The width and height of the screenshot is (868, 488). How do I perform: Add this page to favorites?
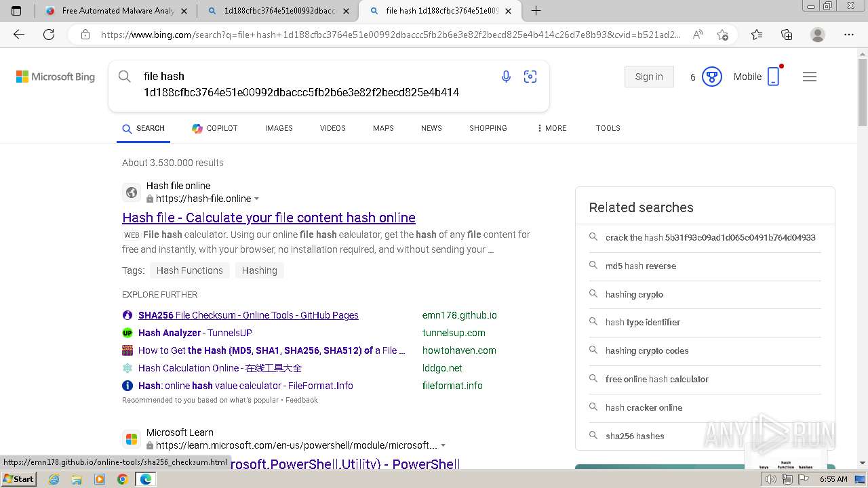click(722, 35)
